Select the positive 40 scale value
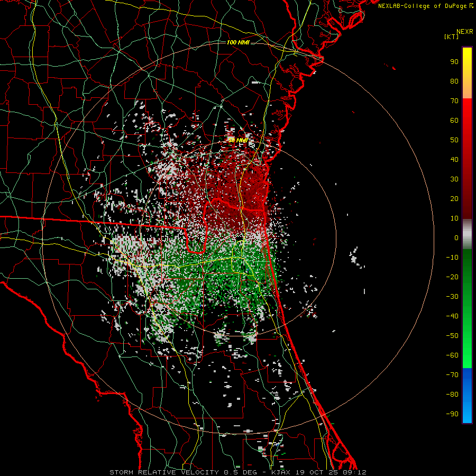Screen dimensions: 476x476 454,159
